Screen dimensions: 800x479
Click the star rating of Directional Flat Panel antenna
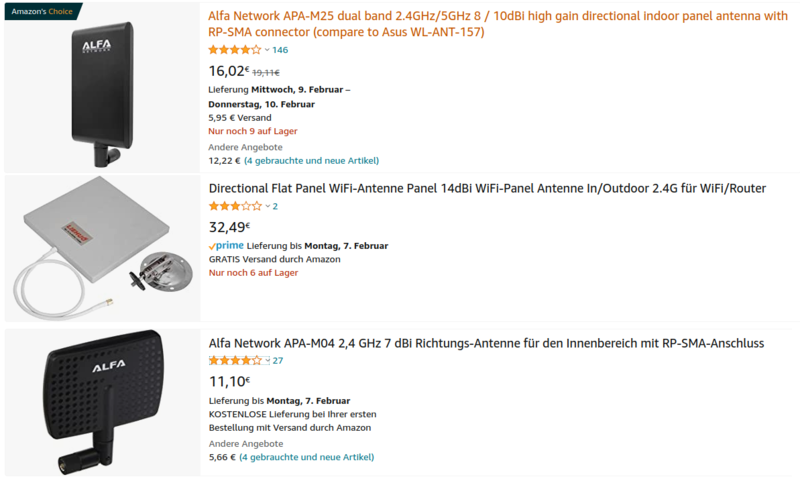234,206
